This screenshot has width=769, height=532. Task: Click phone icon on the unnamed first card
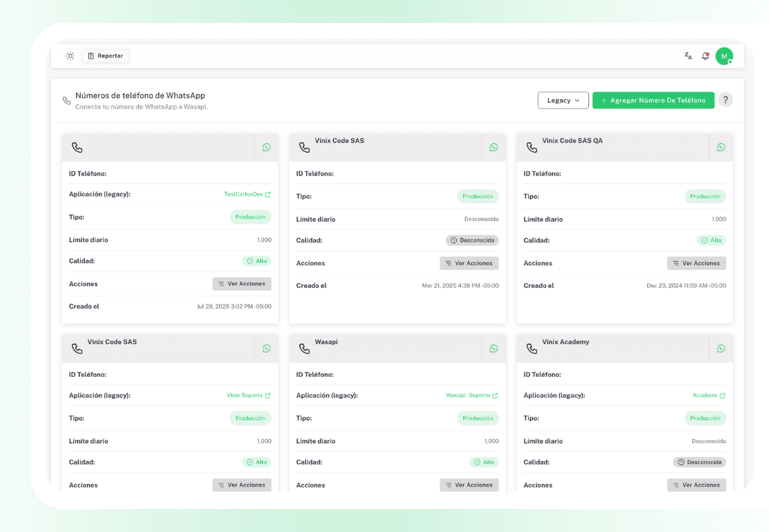point(77,147)
